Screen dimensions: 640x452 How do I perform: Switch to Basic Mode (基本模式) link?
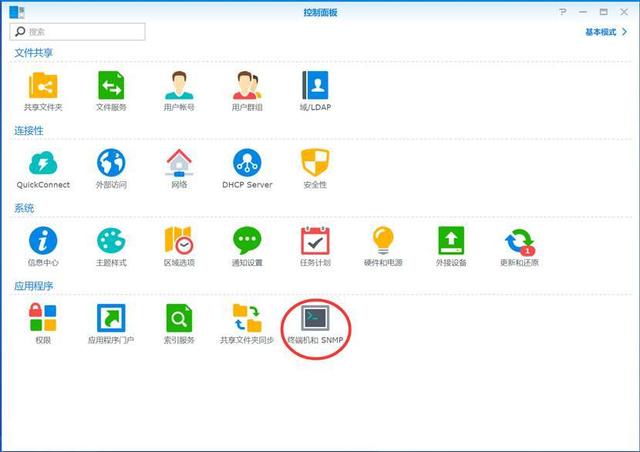pos(606,32)
